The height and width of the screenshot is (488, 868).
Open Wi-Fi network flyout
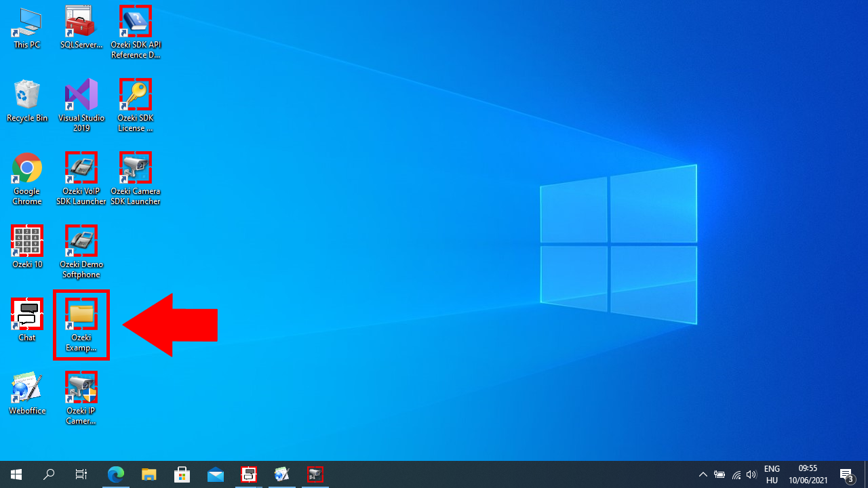coord(736,474)
